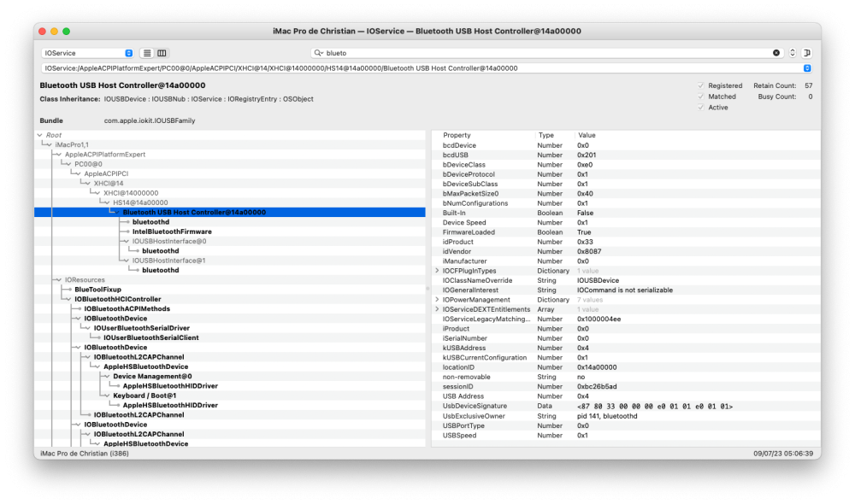Toggle the inspector sidebar icon

[x=807, y=53]
